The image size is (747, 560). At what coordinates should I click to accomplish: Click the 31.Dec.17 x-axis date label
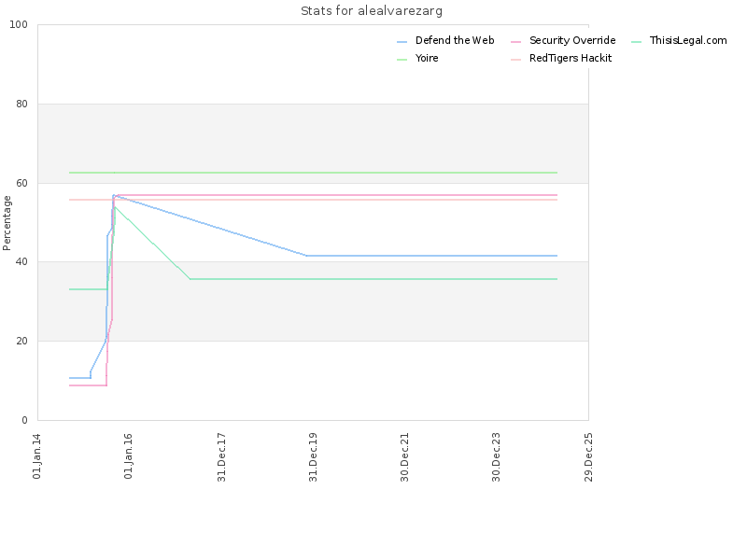pyautogui.click(x=221, y=456)
